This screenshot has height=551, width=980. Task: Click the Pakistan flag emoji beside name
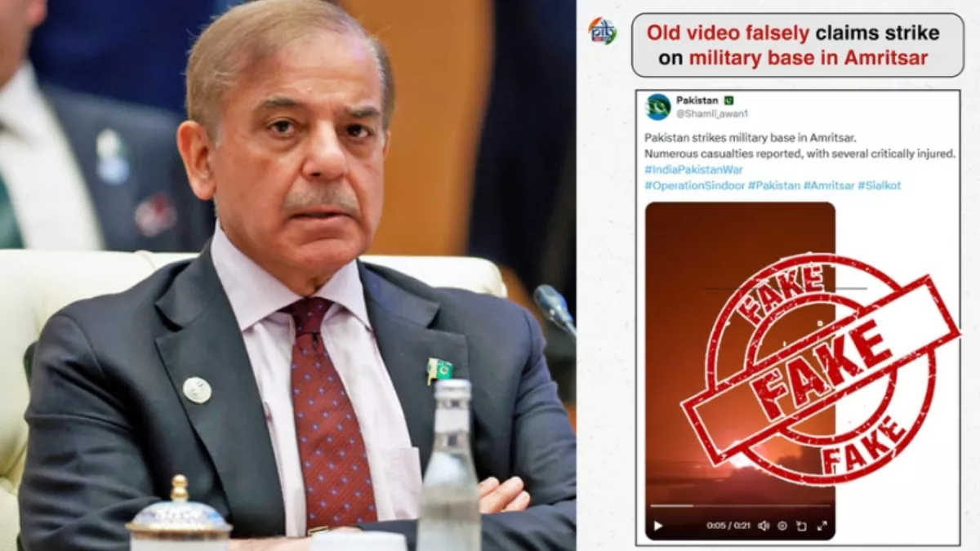(728, 100)
